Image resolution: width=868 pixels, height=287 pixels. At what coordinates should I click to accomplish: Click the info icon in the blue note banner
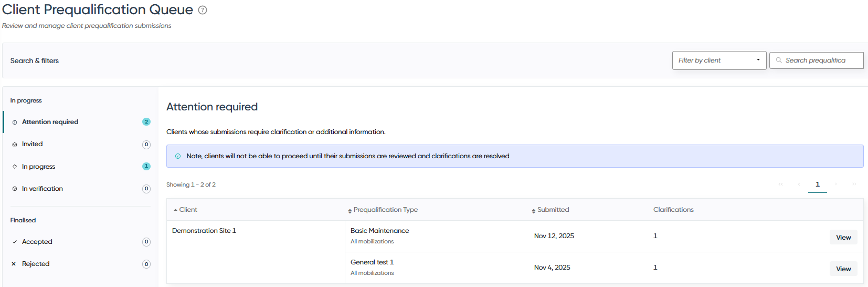tap(178, 156)
